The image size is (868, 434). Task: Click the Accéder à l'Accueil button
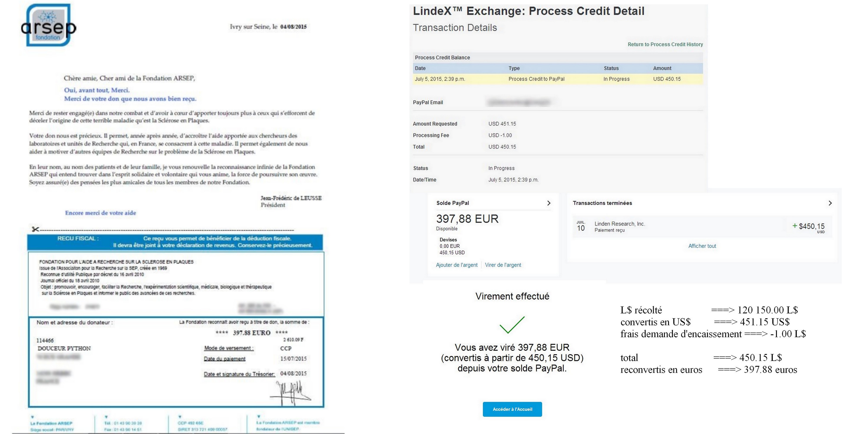click(512, 409)
